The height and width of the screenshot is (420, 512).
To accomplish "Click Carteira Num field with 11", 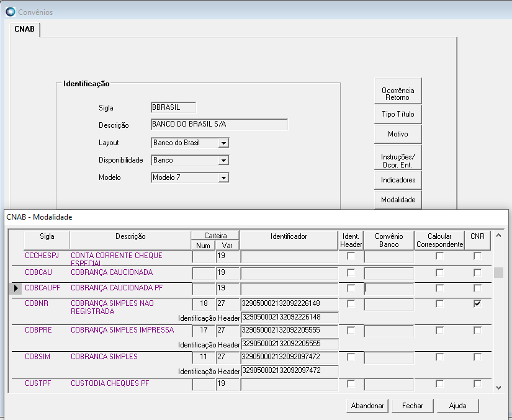I will coord(204,357).
